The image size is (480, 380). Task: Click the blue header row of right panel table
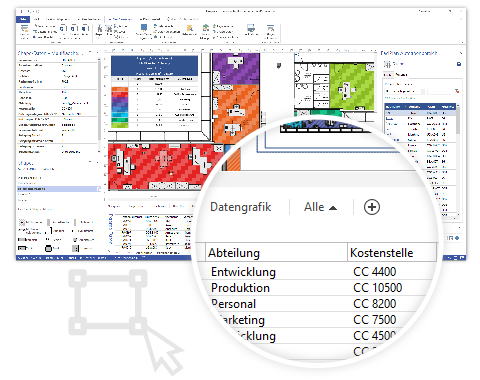tap(420, 107)
